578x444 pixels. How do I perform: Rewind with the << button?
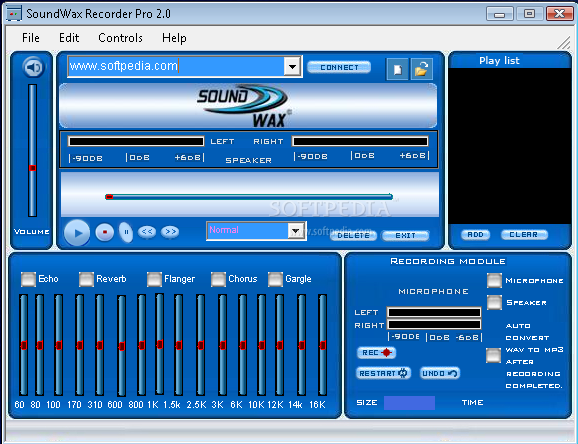point(147,232)
